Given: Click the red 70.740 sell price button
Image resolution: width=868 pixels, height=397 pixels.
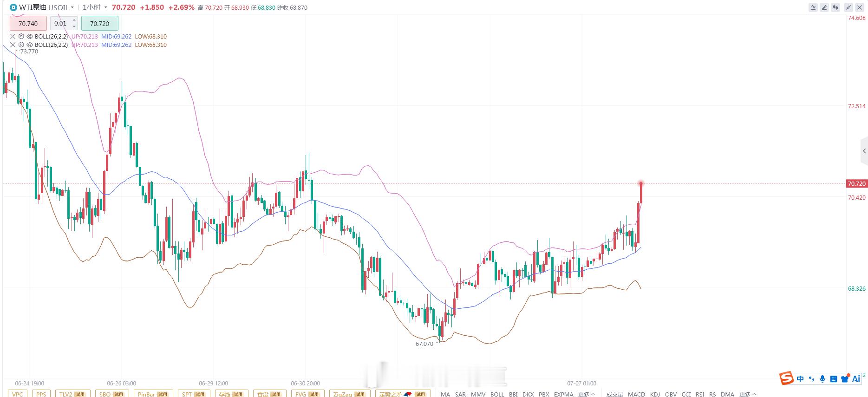Looking at the screenshot, I should tap(28, 23).
